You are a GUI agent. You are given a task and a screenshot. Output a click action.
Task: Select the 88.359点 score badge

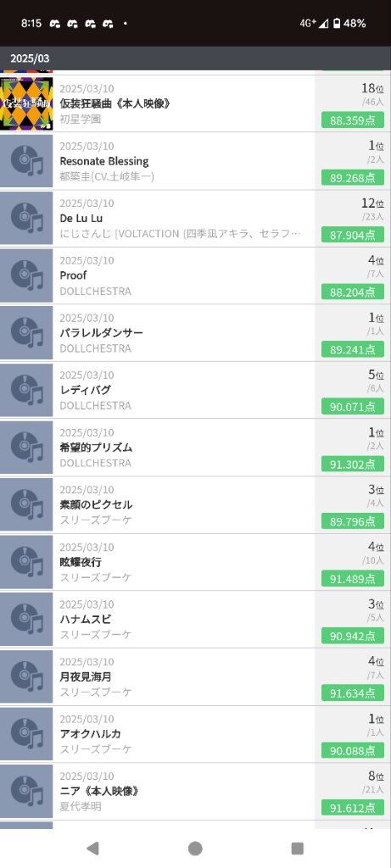[352, 120]
